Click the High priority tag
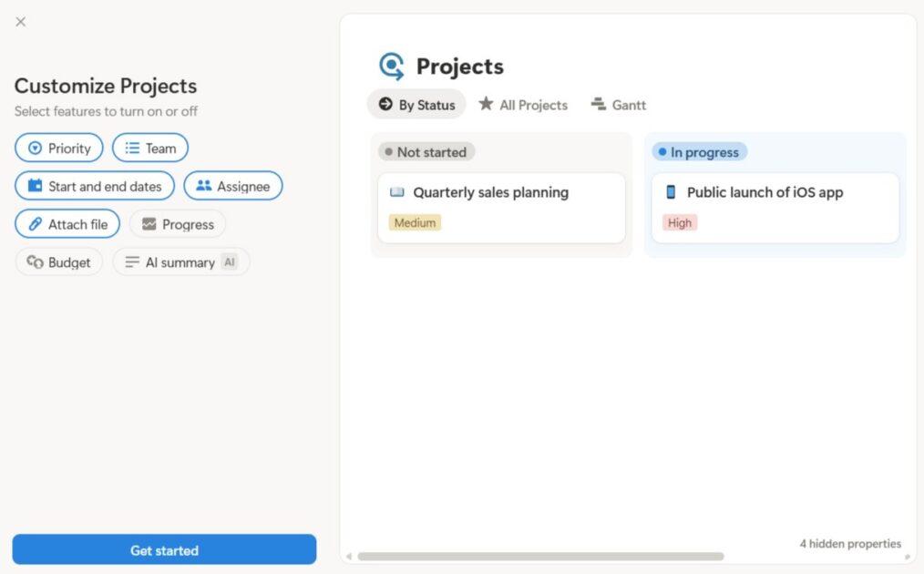 point(679,221)
